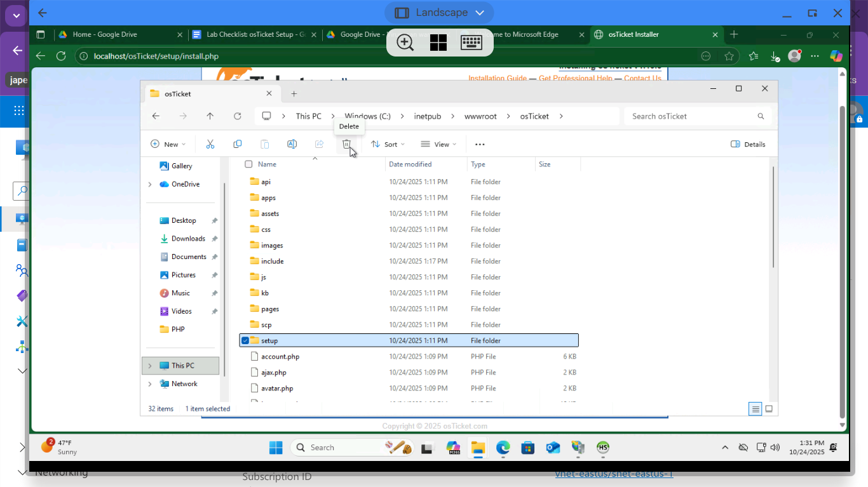
Task: Open the Contact Us link
Action: (642, 78)
